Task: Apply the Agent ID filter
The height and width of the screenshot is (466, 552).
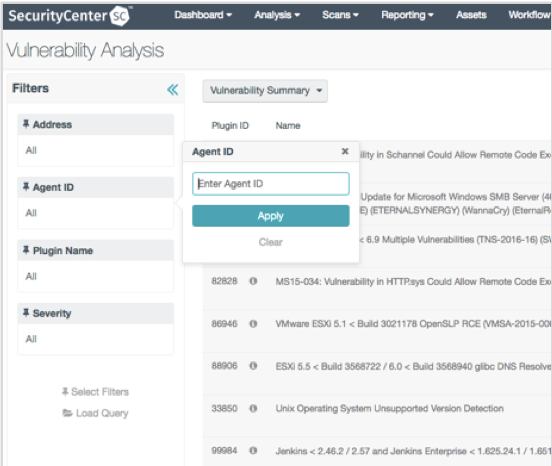Action: pyautogui.click(x=271, y=216)
